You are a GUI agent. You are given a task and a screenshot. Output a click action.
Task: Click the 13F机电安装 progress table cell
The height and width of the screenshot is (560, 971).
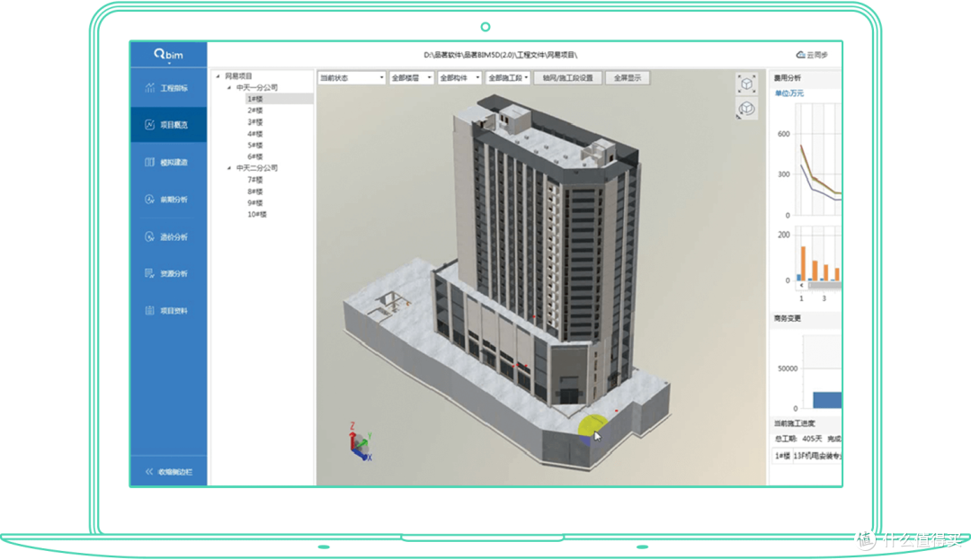coord(817,456)
